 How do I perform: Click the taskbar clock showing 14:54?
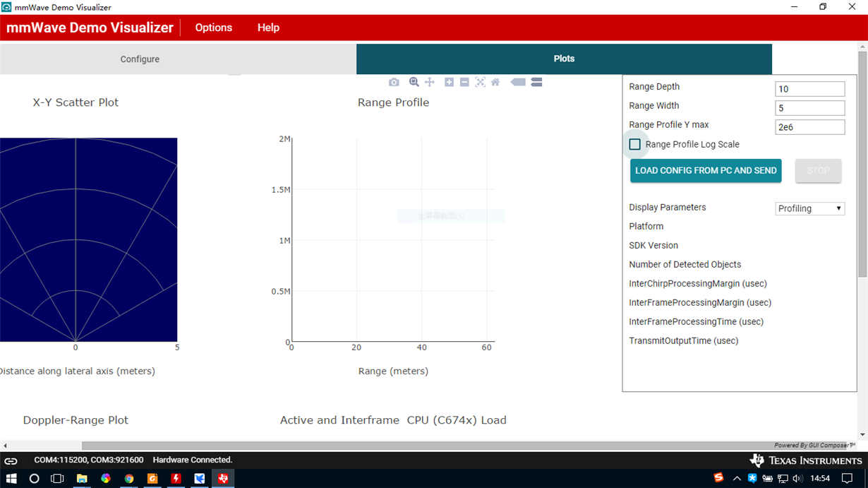(820, 478)
